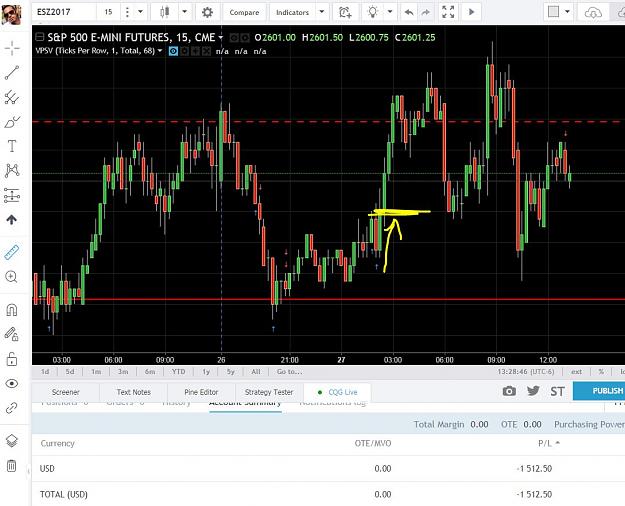The width and height of the screenshot is (625, 506).
Task: Select the zoom in tool
Action: [x=12, y=277]
